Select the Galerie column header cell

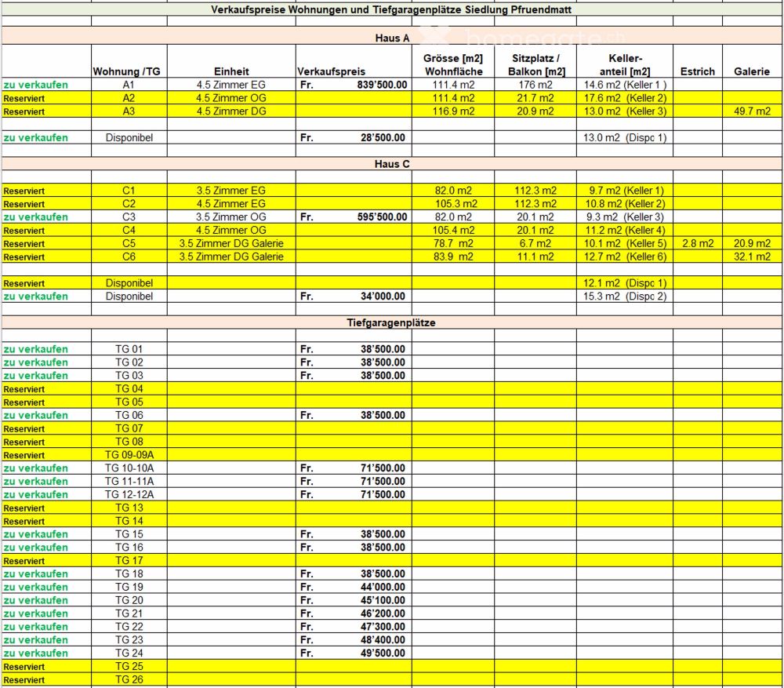point(751,71)
